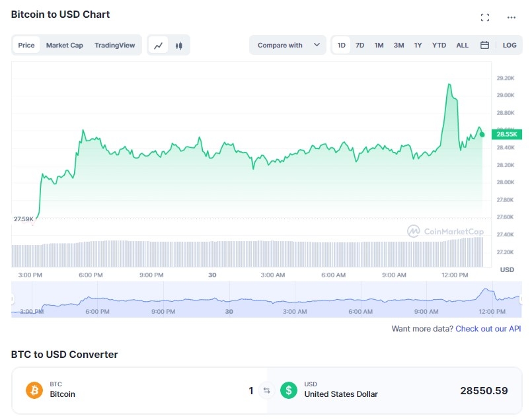Click the Bitcoin logo in converter
The height and width of the screenshot is (420, 530).
click(x=34, y=390)
